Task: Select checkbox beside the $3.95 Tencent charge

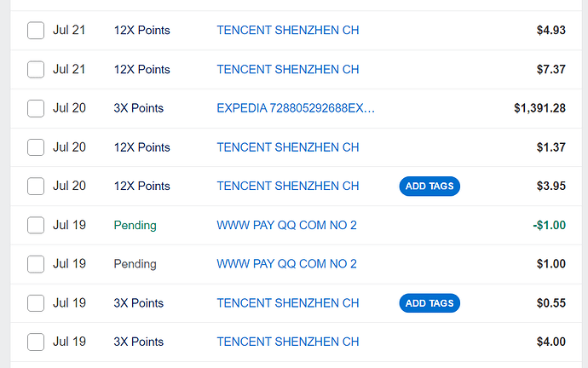Action: tap(36, 187)
